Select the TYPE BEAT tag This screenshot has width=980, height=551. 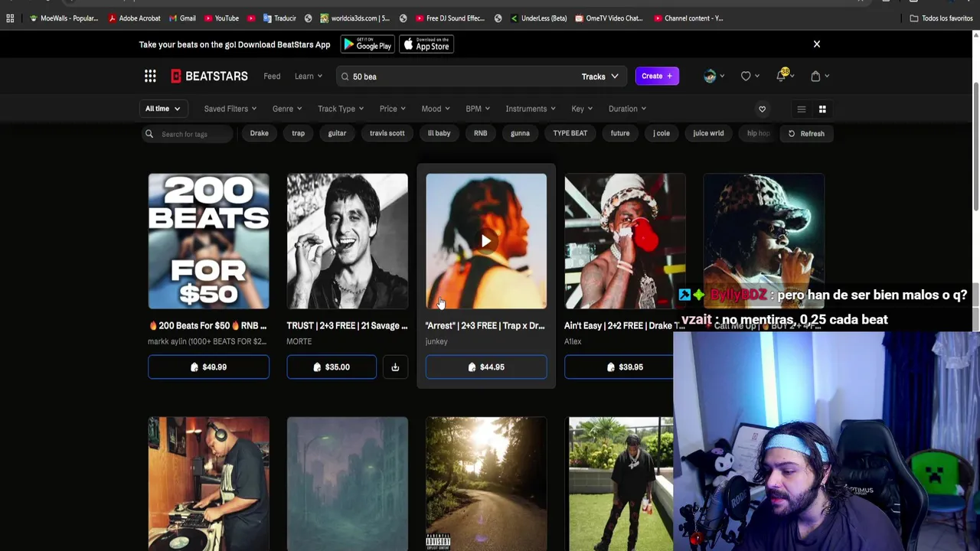click(570, 133)
